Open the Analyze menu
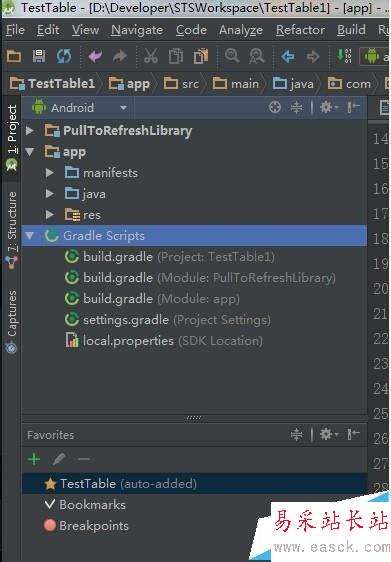Screen dimensions: 391x562 pyautogui.click(x=241, y=30)
